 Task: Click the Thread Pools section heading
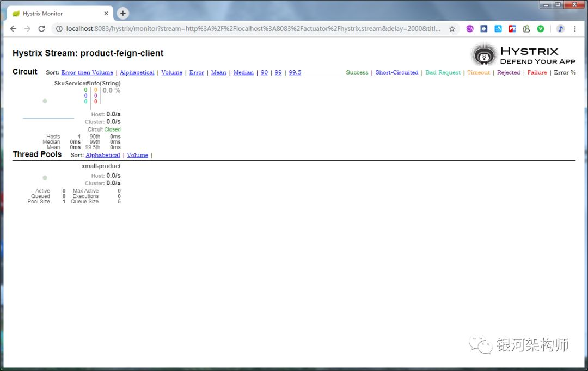pos(37,154)
